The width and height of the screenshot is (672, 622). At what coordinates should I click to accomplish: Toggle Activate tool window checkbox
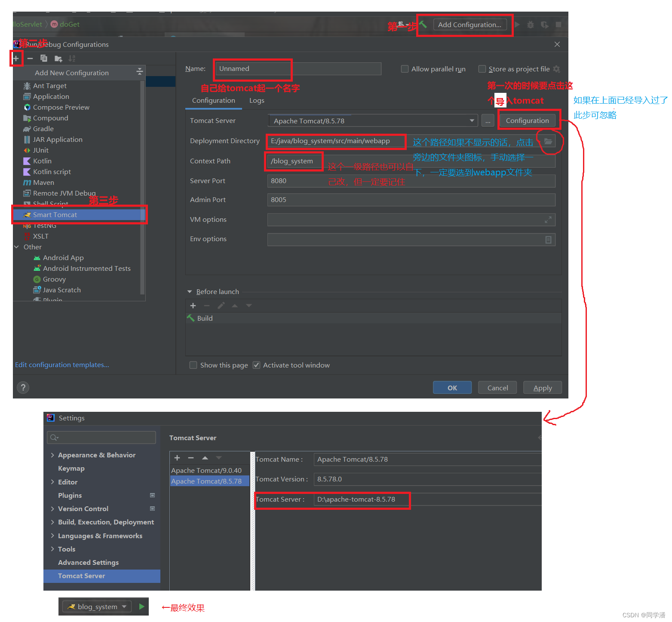point(256,365)
